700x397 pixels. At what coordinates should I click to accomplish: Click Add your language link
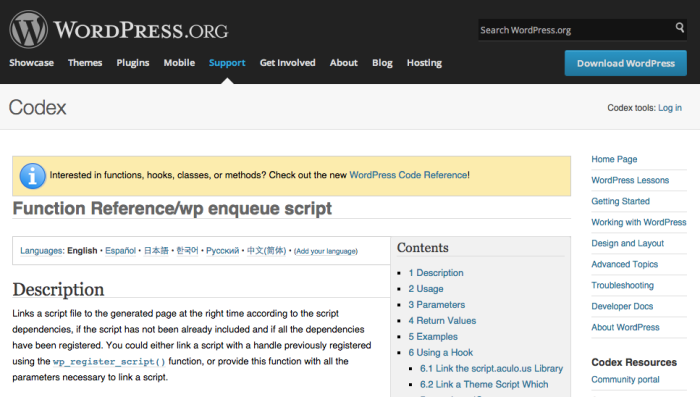pyautogui.click(x=326, y=251)
